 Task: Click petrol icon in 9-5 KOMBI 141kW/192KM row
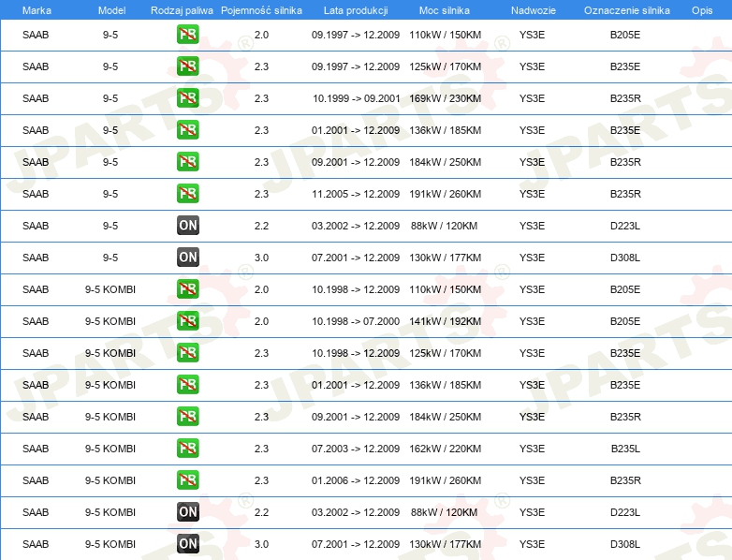click(x=187, y=321)
